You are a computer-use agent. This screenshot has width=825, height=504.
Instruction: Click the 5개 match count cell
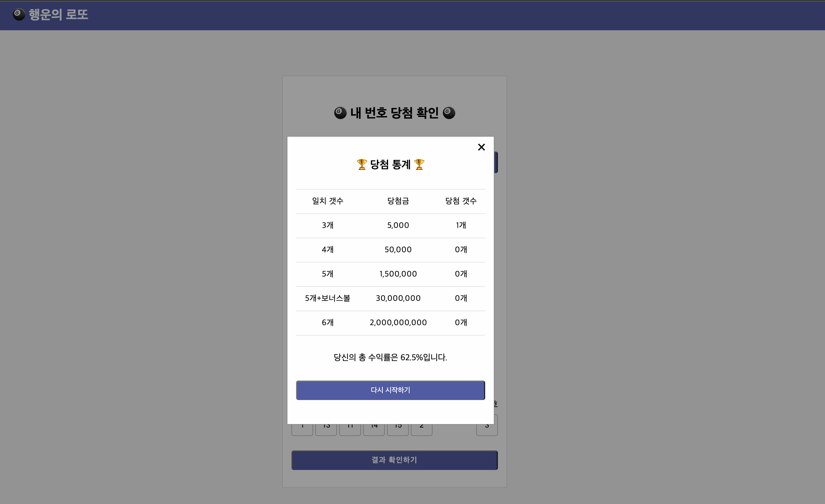(x=327, y=274)
